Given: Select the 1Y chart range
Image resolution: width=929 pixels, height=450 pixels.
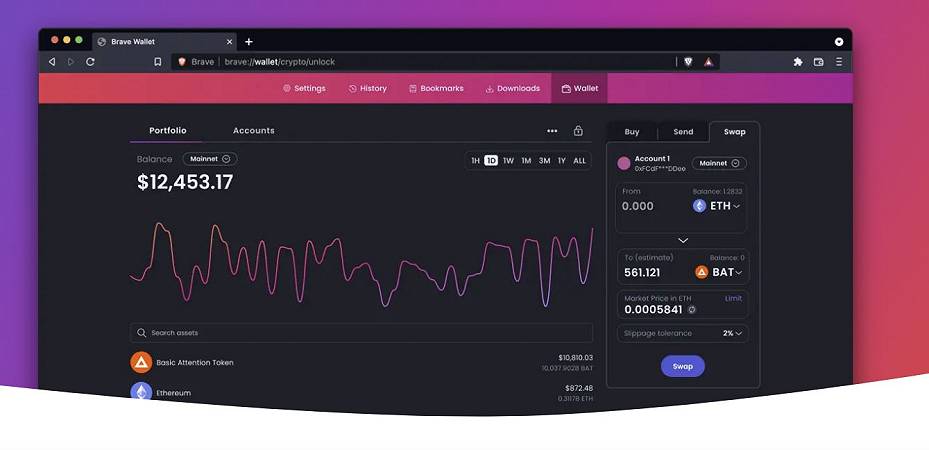Looking at the screenshot, I should click(x=562, y=160).
